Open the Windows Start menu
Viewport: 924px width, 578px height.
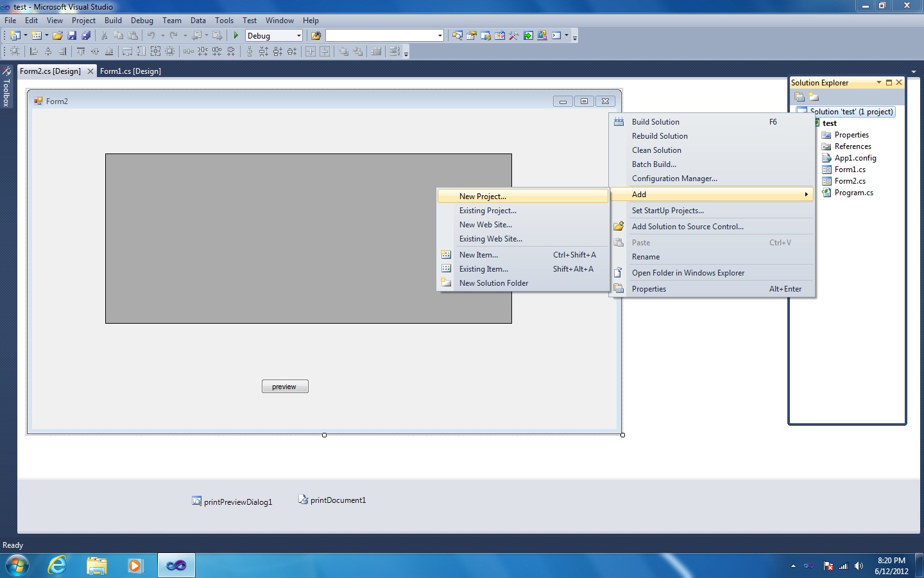(x=17, y=566)
